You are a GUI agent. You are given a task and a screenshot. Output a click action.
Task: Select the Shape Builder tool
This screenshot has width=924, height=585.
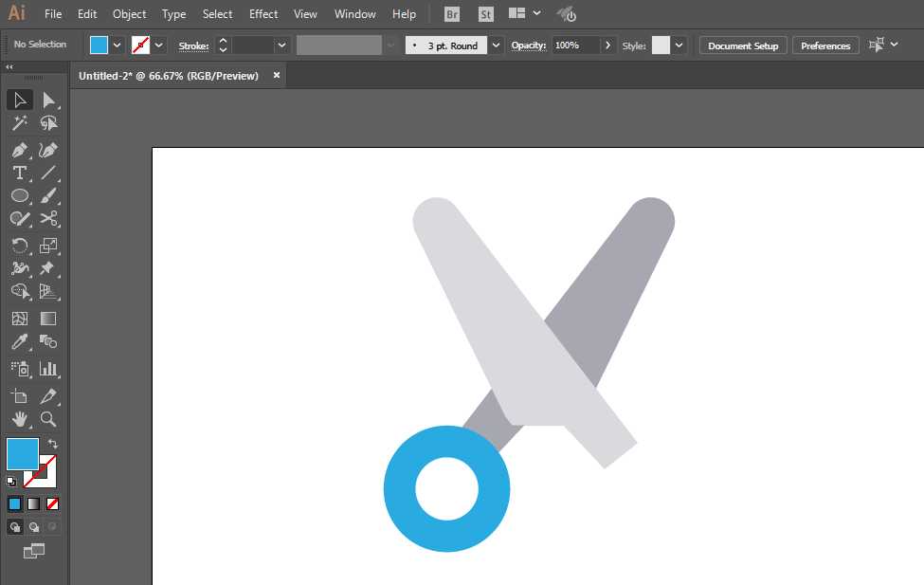[x=20, y=291]
